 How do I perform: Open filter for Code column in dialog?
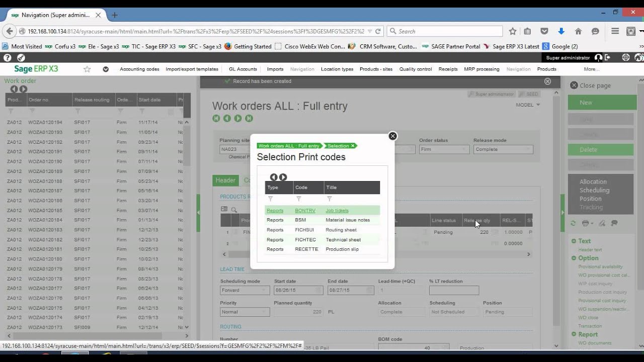298,199
